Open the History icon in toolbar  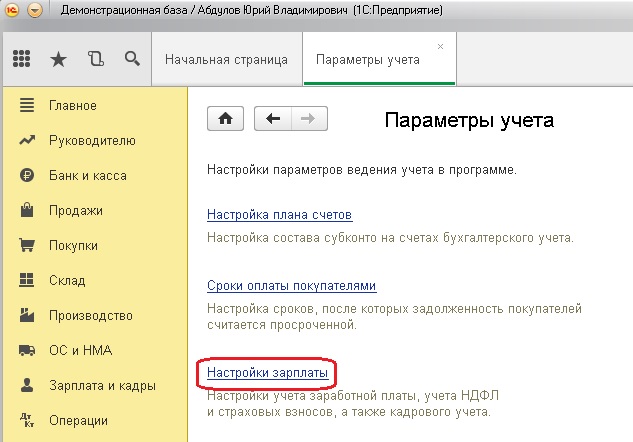click(95, 60)
